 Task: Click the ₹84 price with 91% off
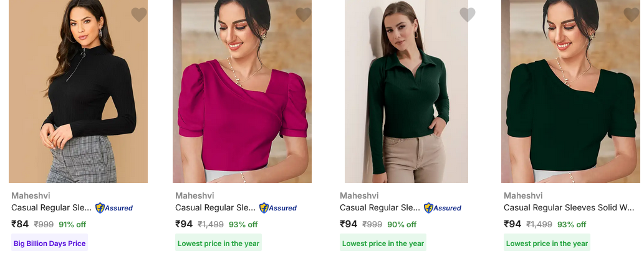point(20,224)
